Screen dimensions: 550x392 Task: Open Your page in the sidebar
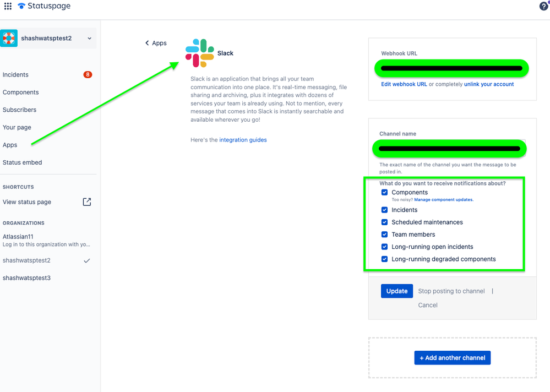(x=17, y=127)
